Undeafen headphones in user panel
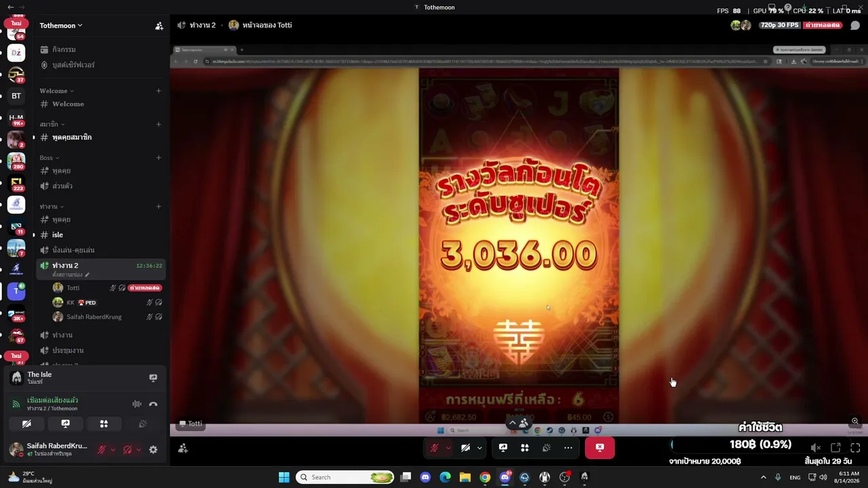This screenshot has height=488, width=868. click(x=127, y=449)
